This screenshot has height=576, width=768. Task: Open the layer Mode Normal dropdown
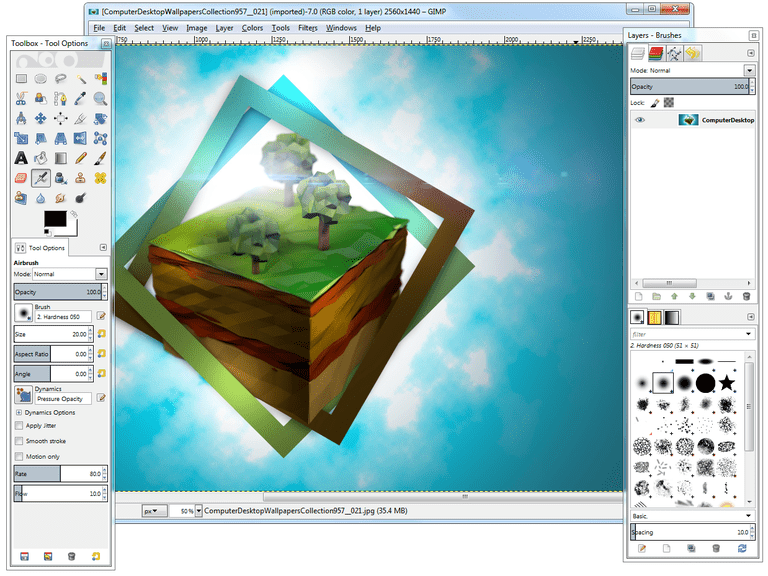pyautogui.click(x=749, y=71)
